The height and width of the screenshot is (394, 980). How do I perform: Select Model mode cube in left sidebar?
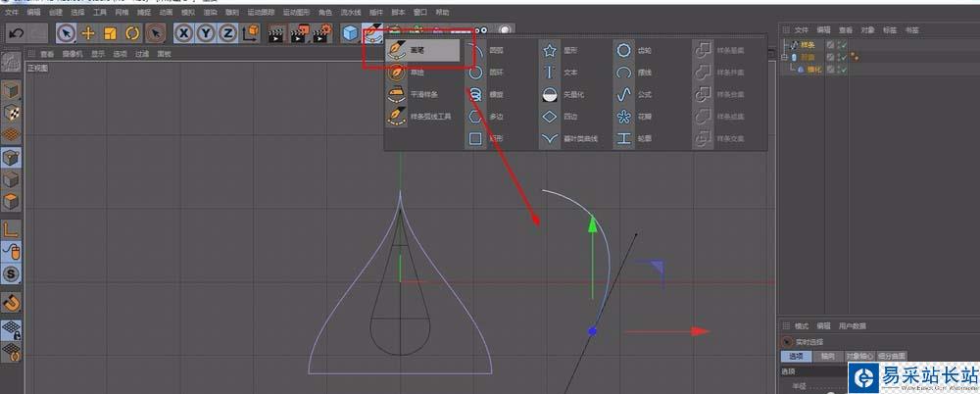click(11, 91)
